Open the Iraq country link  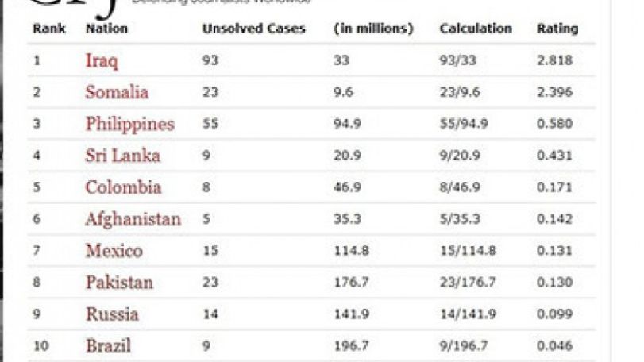[102, 61]
